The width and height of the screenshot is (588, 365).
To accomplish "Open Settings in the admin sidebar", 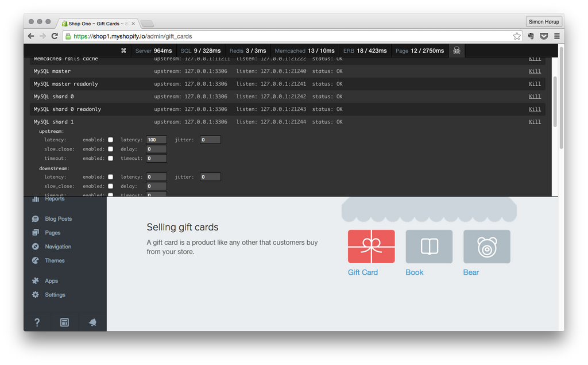I will pyautogui.click(x=55, y=295).
